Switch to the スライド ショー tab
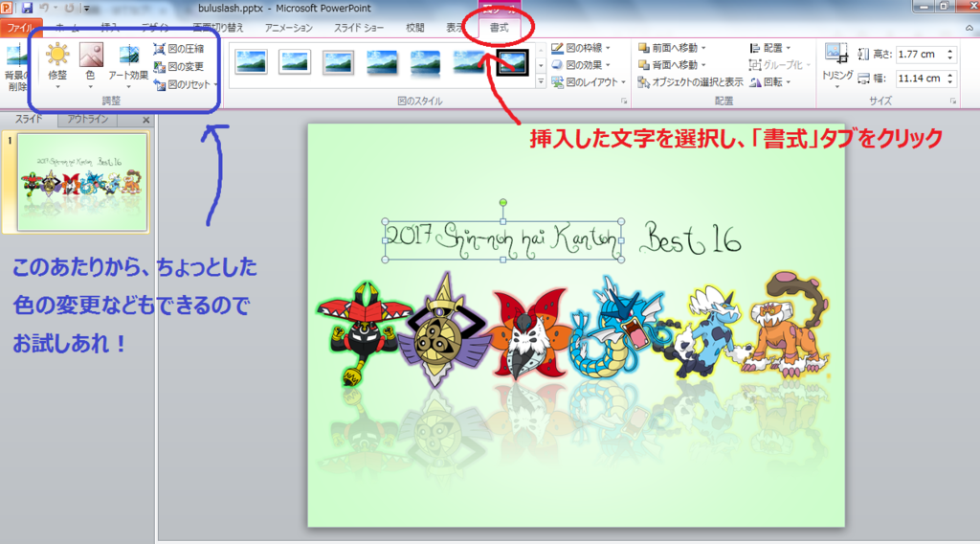Image resolution: width=980 pixels, height=544 pixels. (359, 28)
